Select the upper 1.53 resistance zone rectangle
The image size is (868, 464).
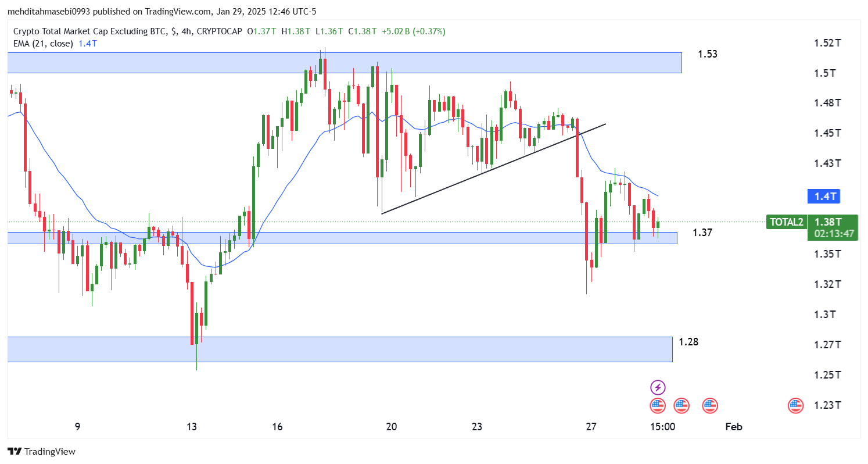click(x=345, y=62)
